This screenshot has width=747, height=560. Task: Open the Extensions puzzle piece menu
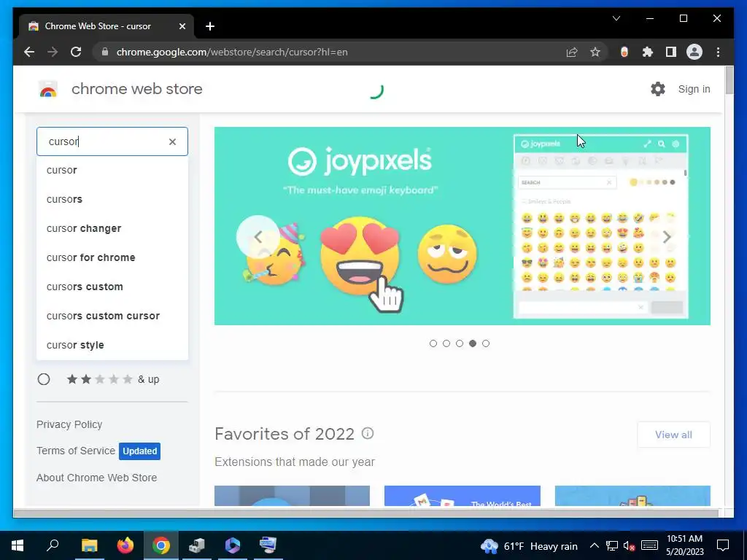click(648, 52)
